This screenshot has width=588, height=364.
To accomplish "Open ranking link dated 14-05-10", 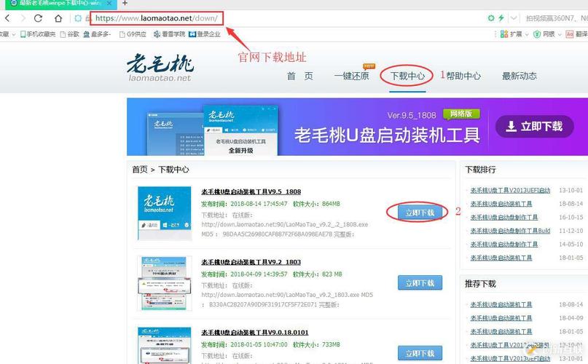I will click(x=504, y=244).
